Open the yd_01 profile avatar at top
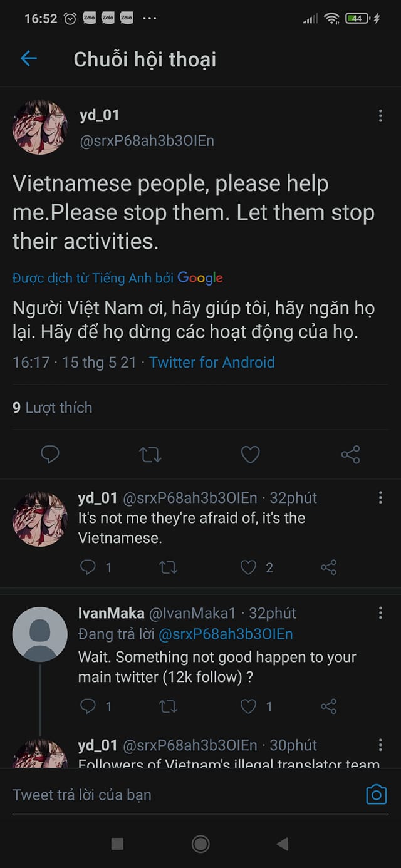Screen dimensions: 401x868 click(40, 128)
